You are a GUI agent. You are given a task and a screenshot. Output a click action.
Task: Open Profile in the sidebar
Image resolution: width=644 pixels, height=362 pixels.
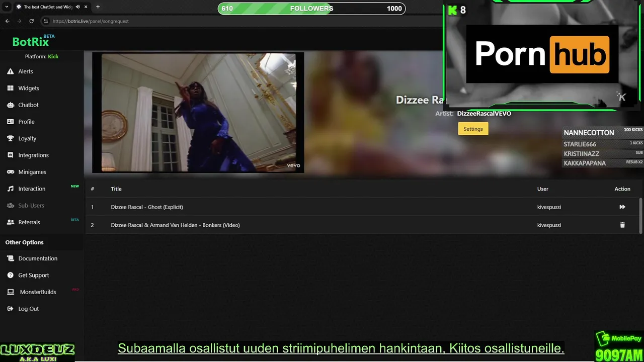(26, 122)
